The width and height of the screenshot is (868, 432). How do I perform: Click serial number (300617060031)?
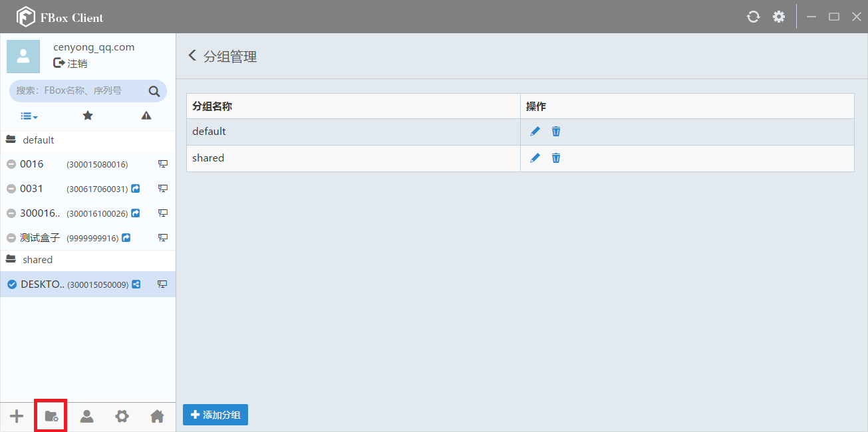click(x=97, y=189)
